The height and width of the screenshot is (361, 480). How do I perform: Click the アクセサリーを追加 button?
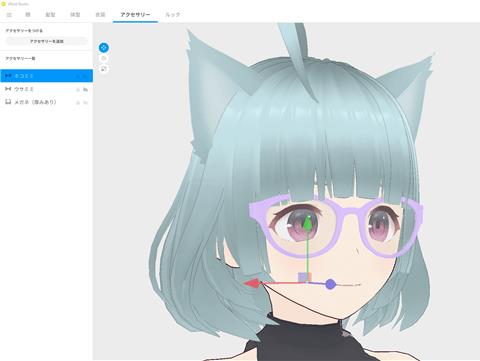(x=47, y=41)
